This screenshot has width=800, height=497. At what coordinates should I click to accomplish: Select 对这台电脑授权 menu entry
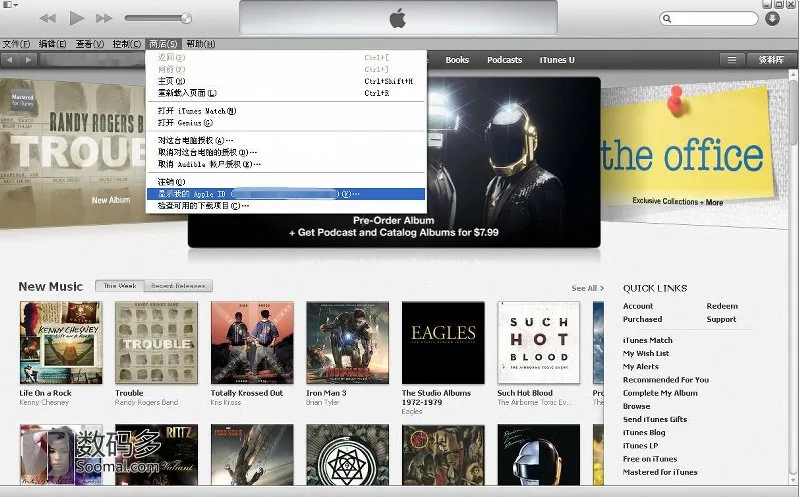(286, 140)
